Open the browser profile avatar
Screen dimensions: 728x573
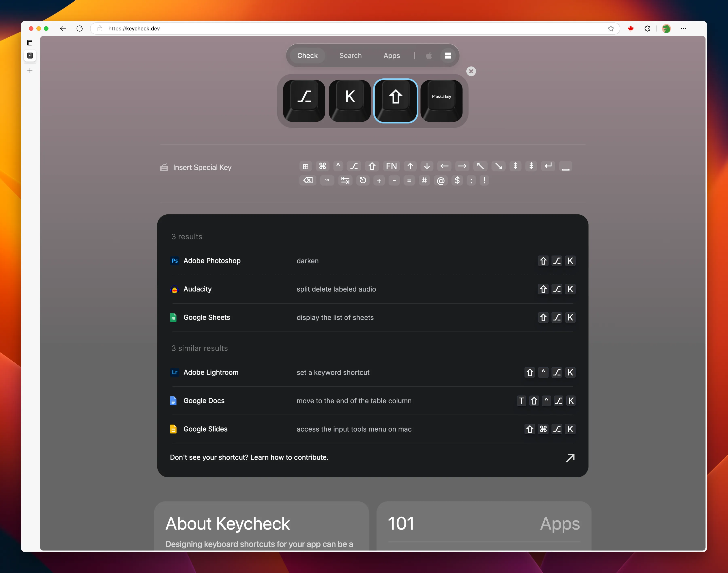tap(666, 28)
